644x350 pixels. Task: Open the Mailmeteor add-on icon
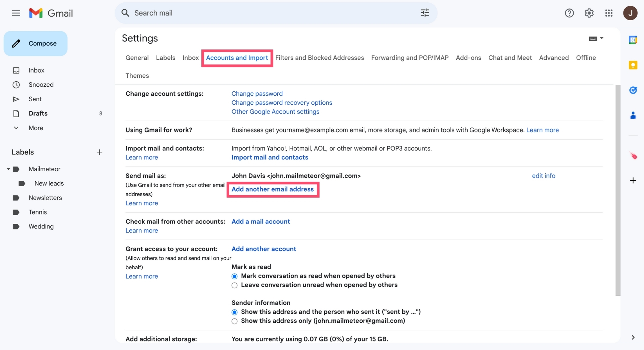633,155
